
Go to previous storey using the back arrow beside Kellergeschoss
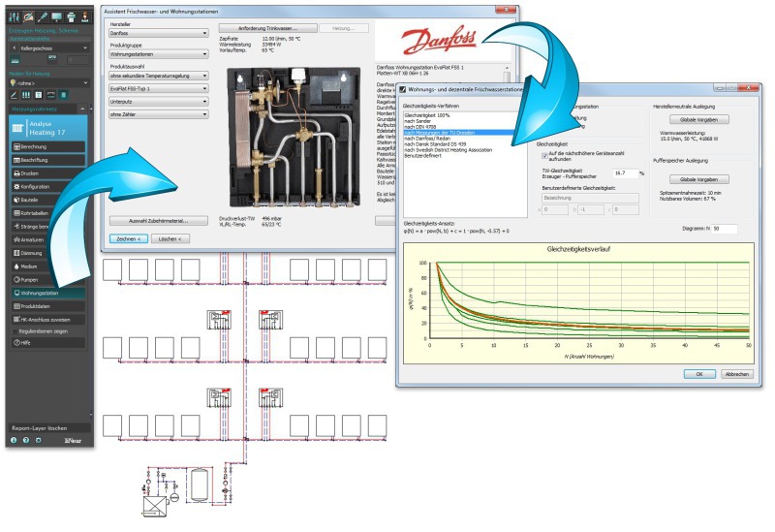click(x=15, y=47)
